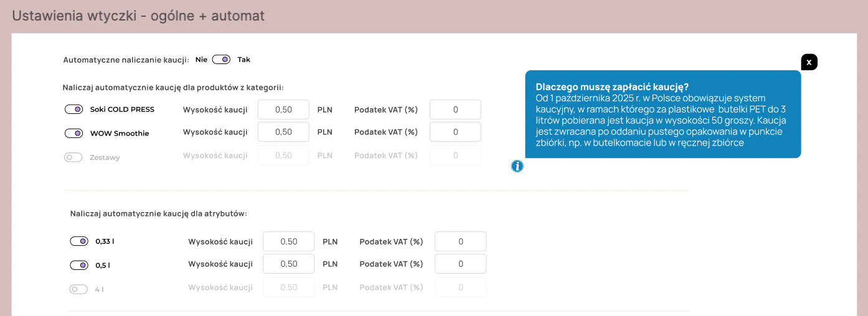868x316 pixels.
Task: Enable deposit for 4 l attribute
Action: point(79,289)
